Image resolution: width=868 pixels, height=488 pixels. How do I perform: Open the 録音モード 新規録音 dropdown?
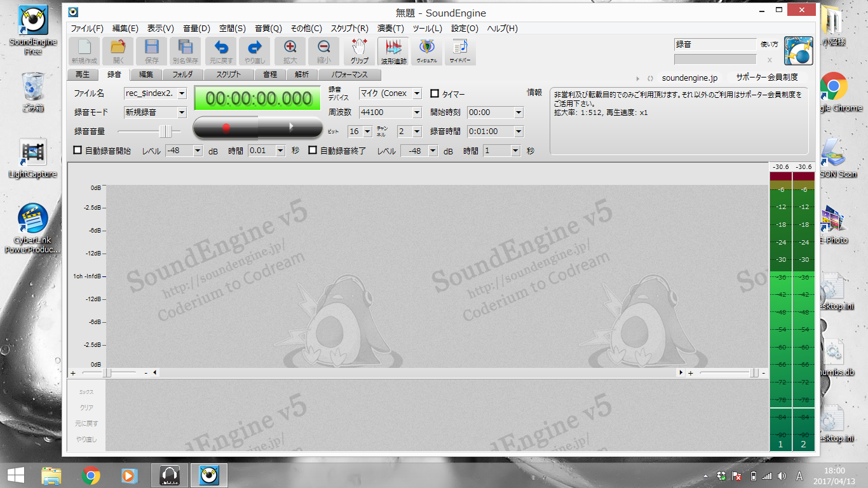coord(182,112)
